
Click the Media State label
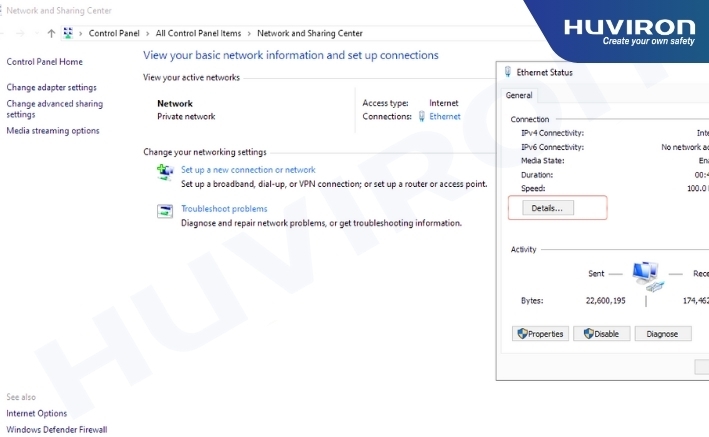[543, 161]
